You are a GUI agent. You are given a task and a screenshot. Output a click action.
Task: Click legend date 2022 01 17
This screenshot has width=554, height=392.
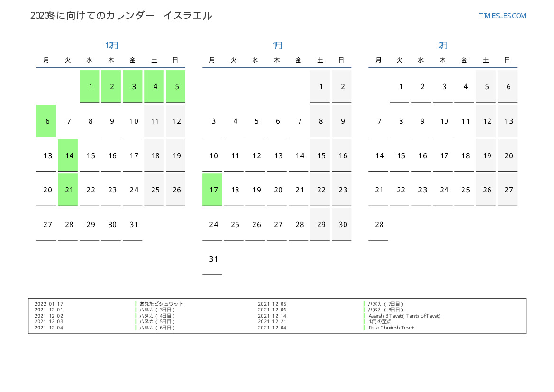[x=49, y=304]
